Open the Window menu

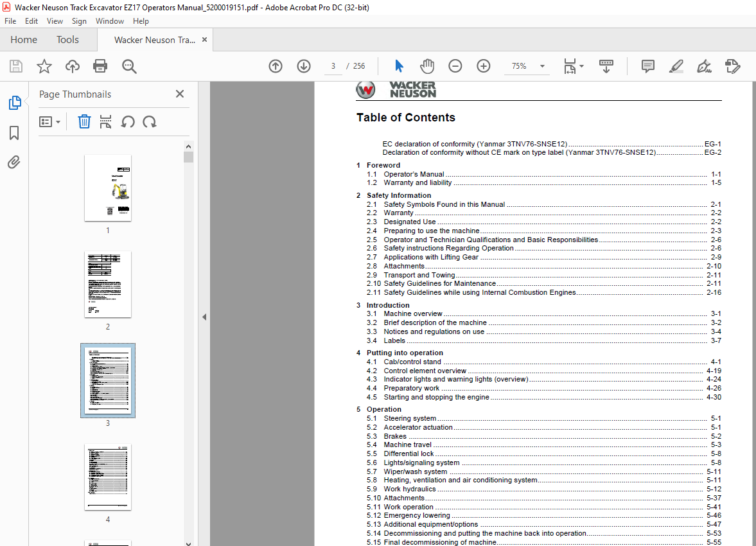click(109, 21)
